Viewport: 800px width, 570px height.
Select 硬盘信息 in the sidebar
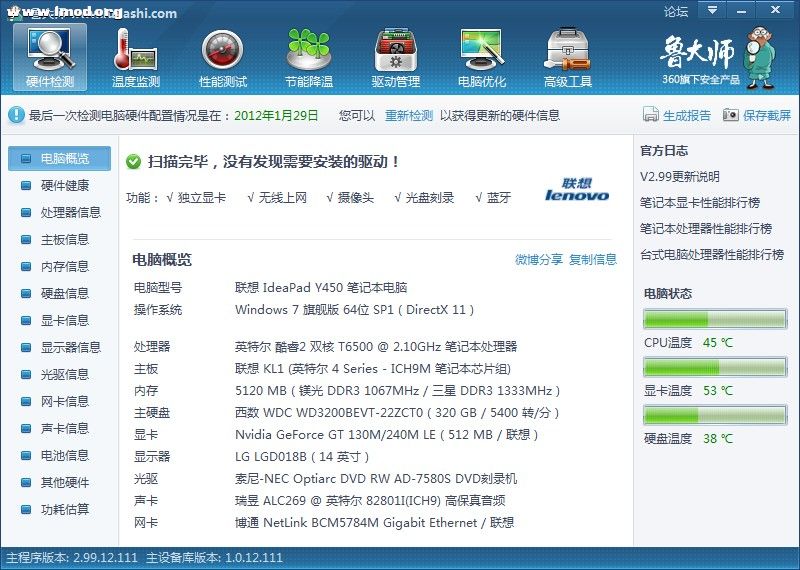(x=64, y=293)
